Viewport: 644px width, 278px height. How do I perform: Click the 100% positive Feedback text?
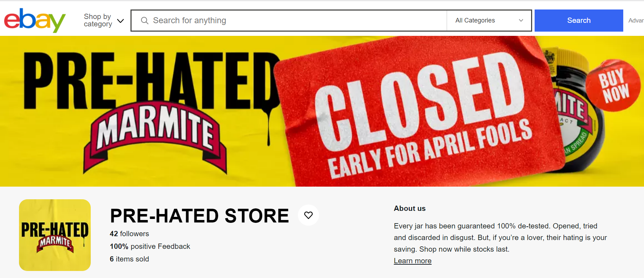[x=150, y=246]
